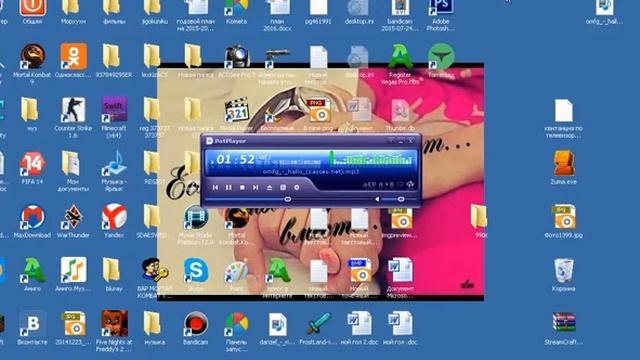Screen dimensions: 640x360
Task: Select the StreamCraft archive icon
Action: 564,328
